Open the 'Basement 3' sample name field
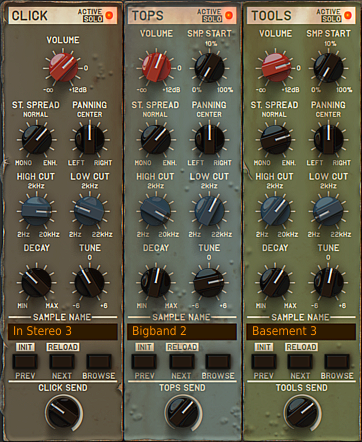 click(x=301, y=331)
